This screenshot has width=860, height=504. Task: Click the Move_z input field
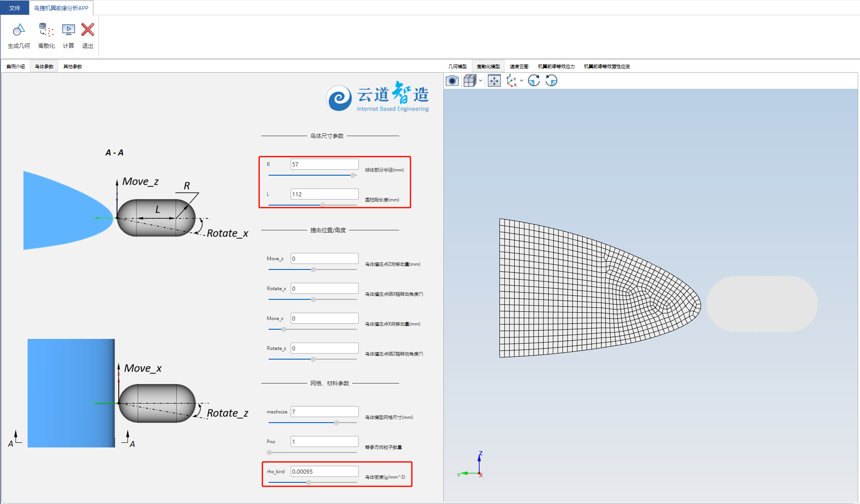324,258
